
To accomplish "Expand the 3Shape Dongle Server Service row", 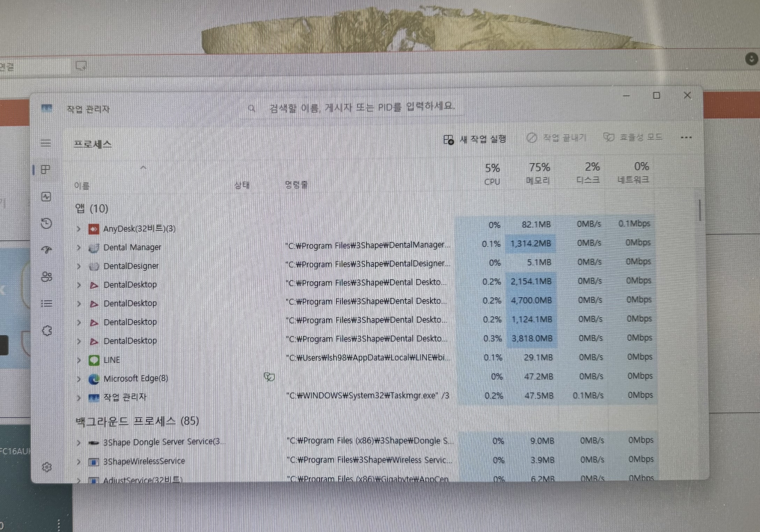I will point(78,443).
